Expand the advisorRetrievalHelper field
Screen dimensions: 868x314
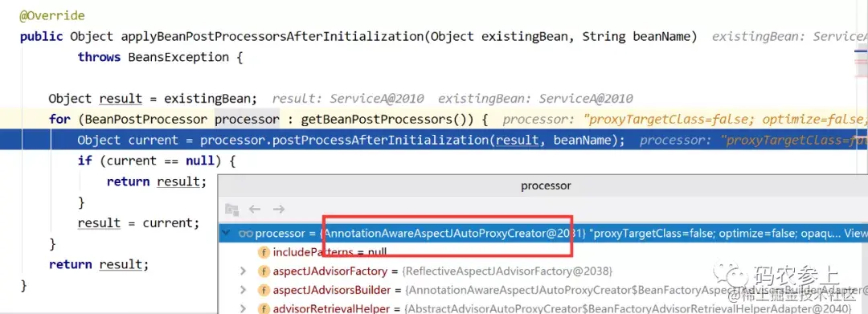coord(243,308)
